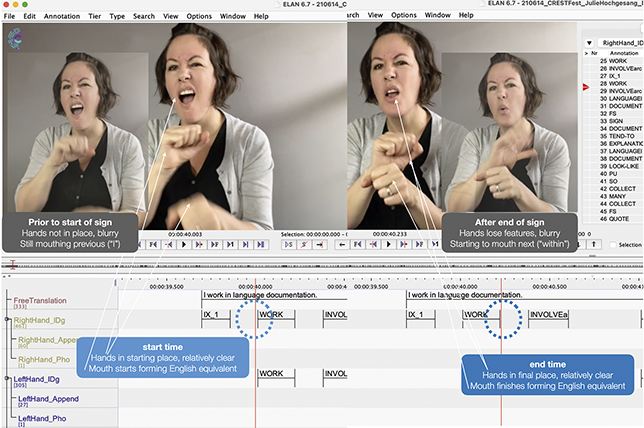Click the up arrow annotation navigation button
This screenshot has width=644, height=428.
coord(593,244)
